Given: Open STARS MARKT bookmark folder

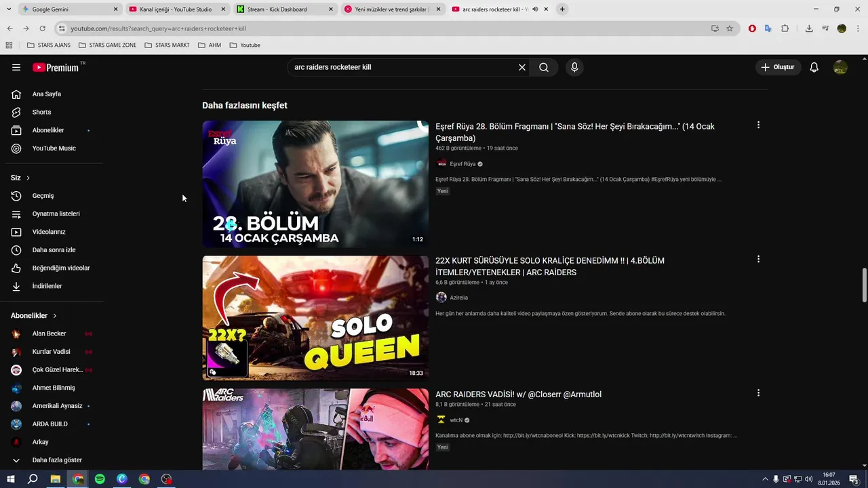Looking at the screenshot, I should [167, 45].
